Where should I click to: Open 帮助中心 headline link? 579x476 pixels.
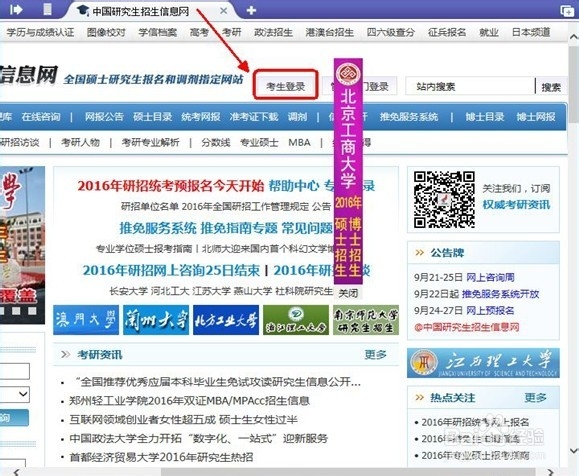[294, 185]
